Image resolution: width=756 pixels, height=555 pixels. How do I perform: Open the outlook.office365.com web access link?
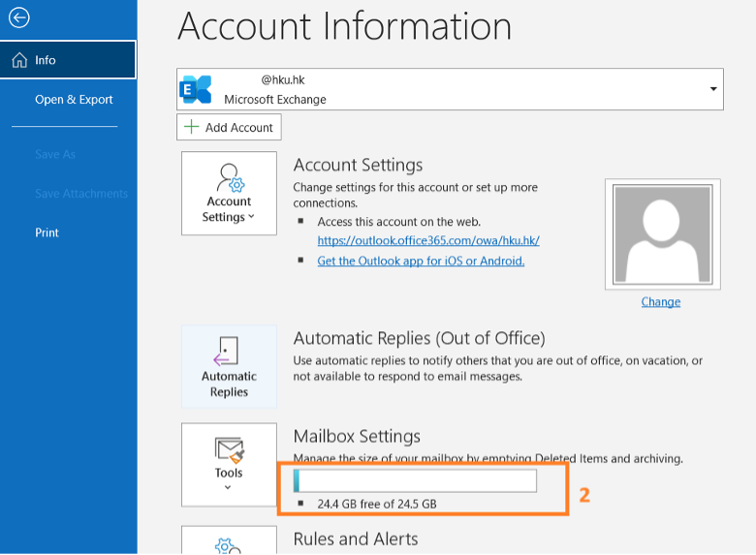pos(428,240)
